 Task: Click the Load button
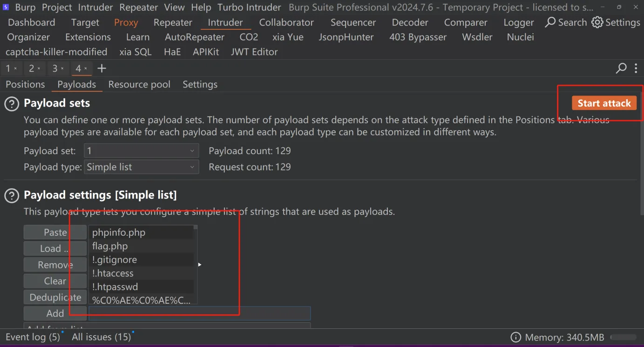pos(55,249)
